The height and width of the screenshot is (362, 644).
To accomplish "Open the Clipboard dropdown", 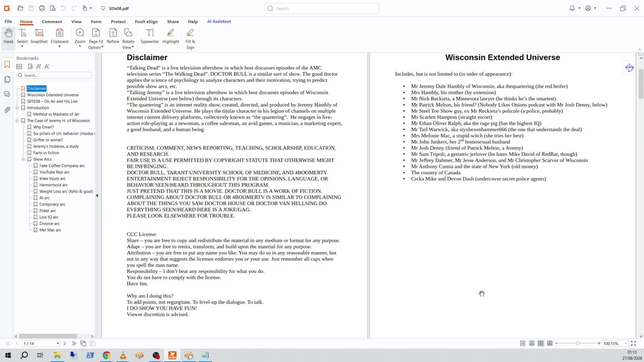I will [x=59, y=47].
